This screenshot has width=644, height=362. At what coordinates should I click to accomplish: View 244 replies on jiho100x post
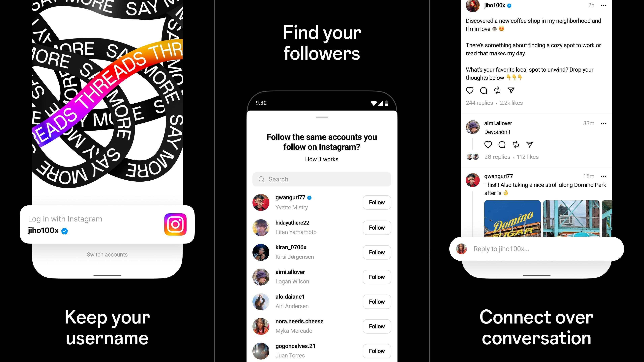479,103
